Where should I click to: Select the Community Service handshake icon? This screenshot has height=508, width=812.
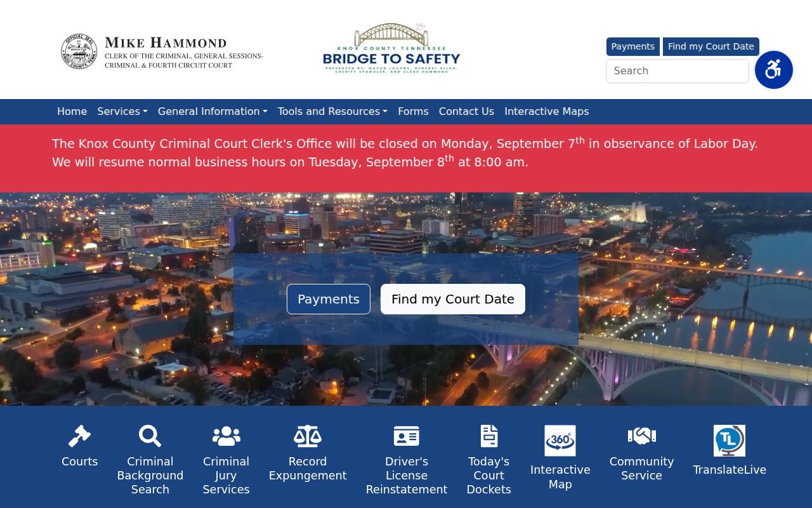click(x=641, y=436)
